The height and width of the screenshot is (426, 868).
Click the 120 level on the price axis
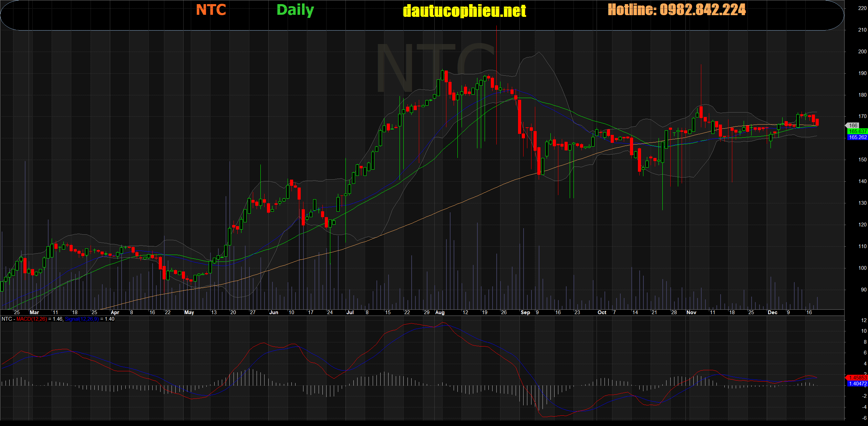tap(862, 225)
